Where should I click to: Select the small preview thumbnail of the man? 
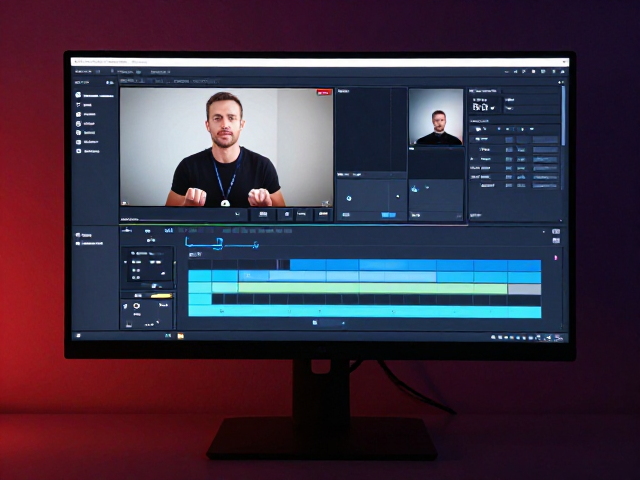pyautogui.click(x=436, y=117)
